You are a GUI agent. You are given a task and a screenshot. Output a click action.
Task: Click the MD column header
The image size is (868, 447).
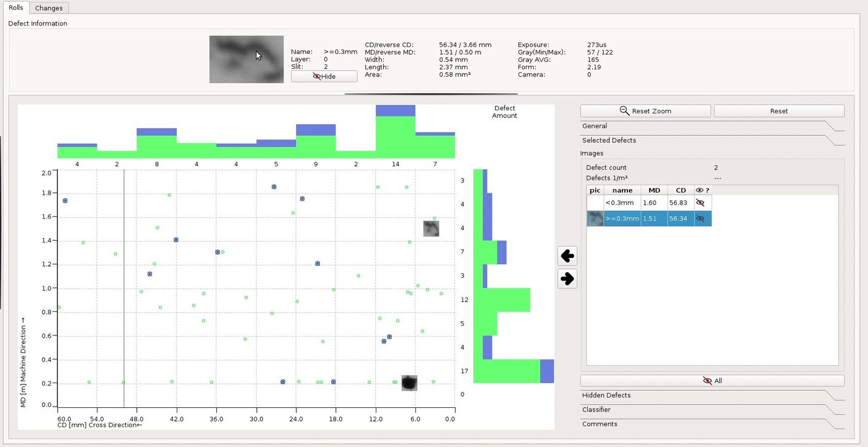point(654,190)
